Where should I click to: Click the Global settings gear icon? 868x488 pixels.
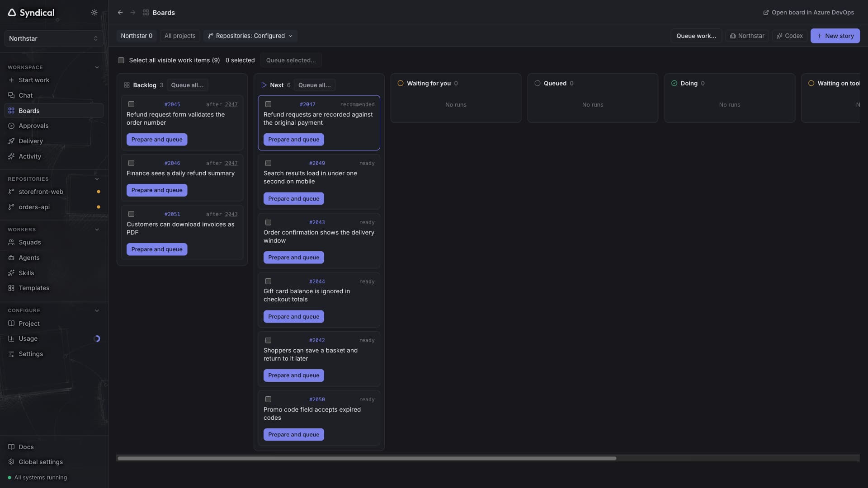(11, 462)
